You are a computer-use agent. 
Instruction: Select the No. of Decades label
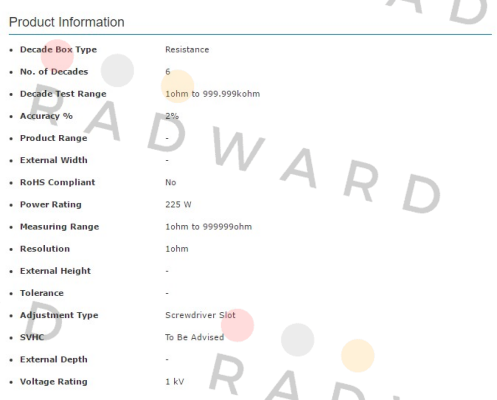[54, 72]
